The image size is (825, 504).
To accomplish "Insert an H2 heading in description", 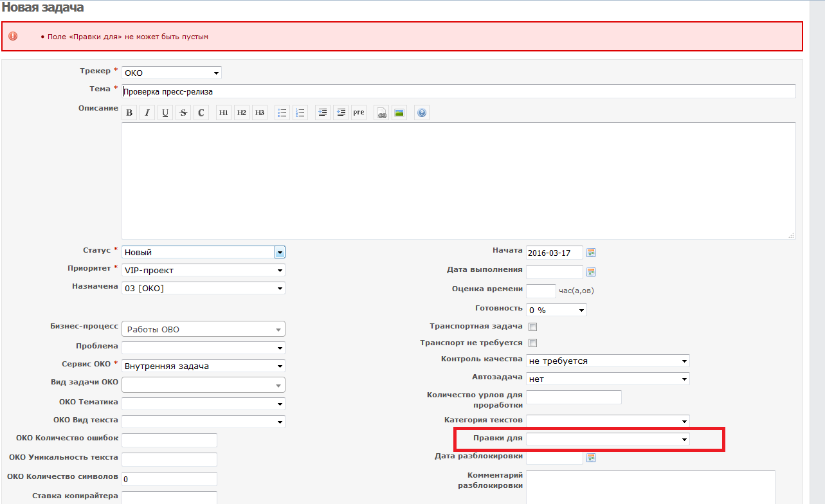I will point(242,113).
